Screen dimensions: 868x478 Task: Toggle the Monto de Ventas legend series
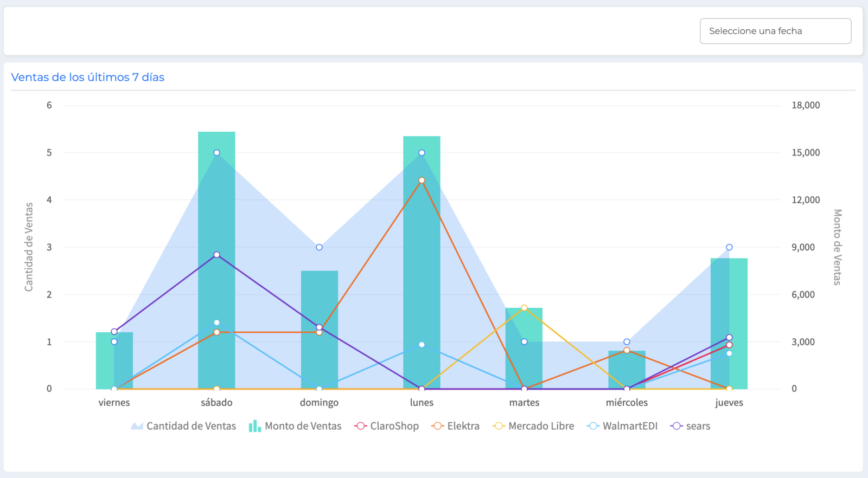coord(295,426)
